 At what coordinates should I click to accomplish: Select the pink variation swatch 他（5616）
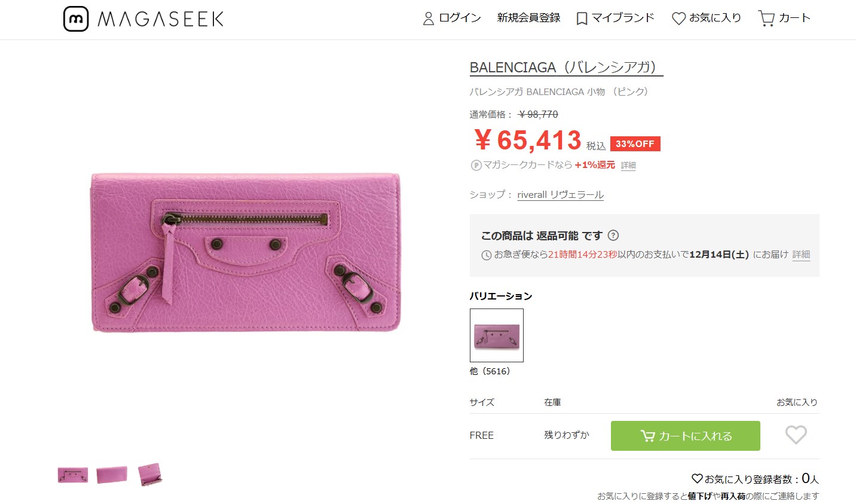click(x=496, y=335)
